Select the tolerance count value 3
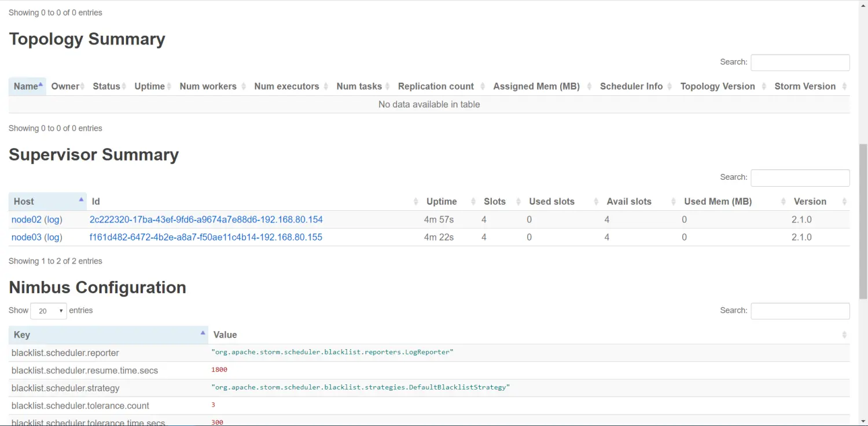This screenshot has height=426, width=868. 214,405
